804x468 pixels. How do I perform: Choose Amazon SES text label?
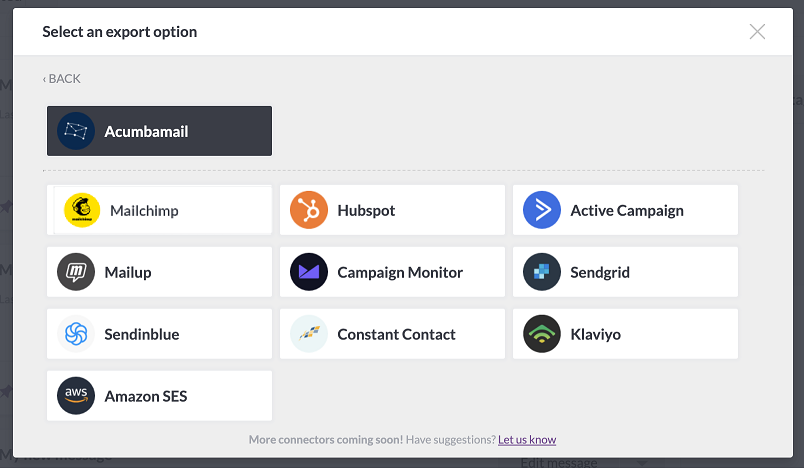[146, 396]
